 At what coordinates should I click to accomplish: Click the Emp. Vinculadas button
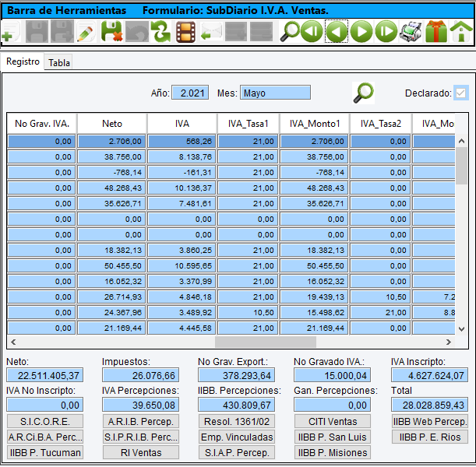(237, 437)
